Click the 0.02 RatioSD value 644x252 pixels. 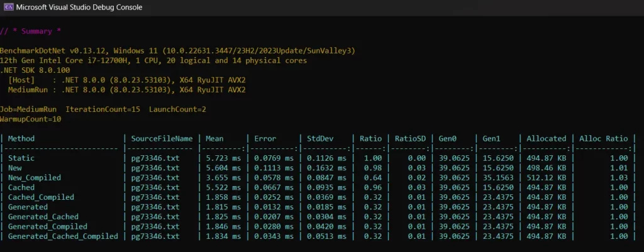418,178
